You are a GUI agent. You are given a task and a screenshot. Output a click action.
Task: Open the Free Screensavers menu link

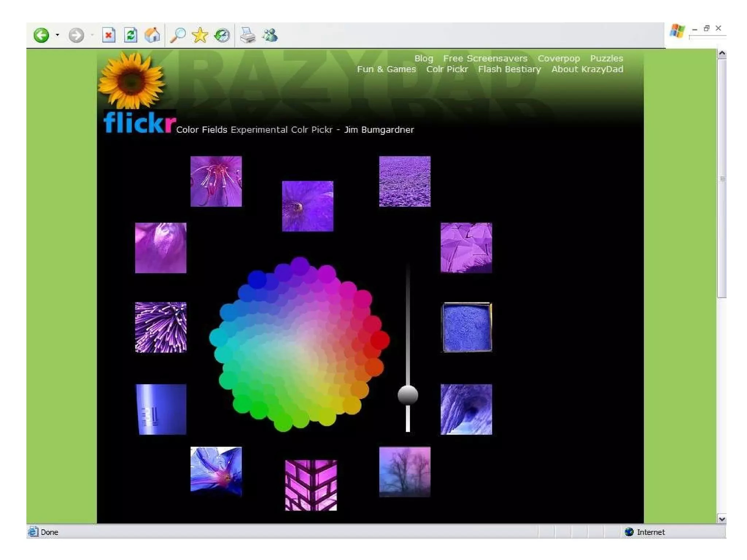pyautogui.click(x=485, y=58)
